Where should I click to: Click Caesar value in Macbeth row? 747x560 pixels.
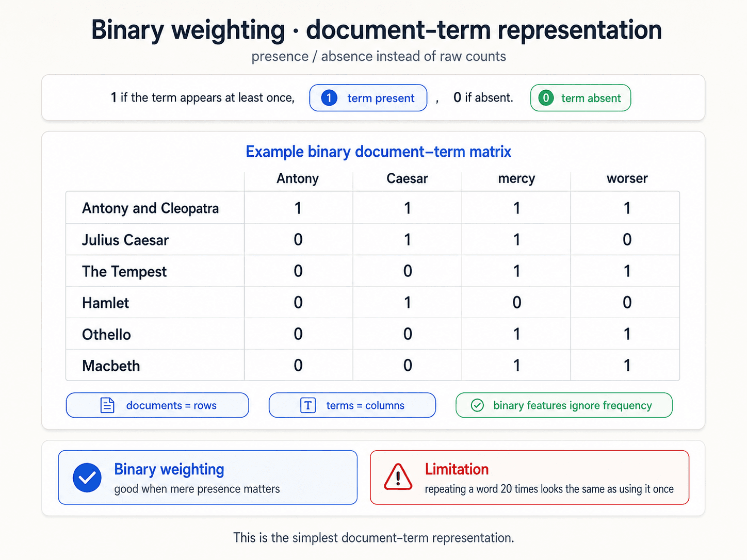[408, 366]
